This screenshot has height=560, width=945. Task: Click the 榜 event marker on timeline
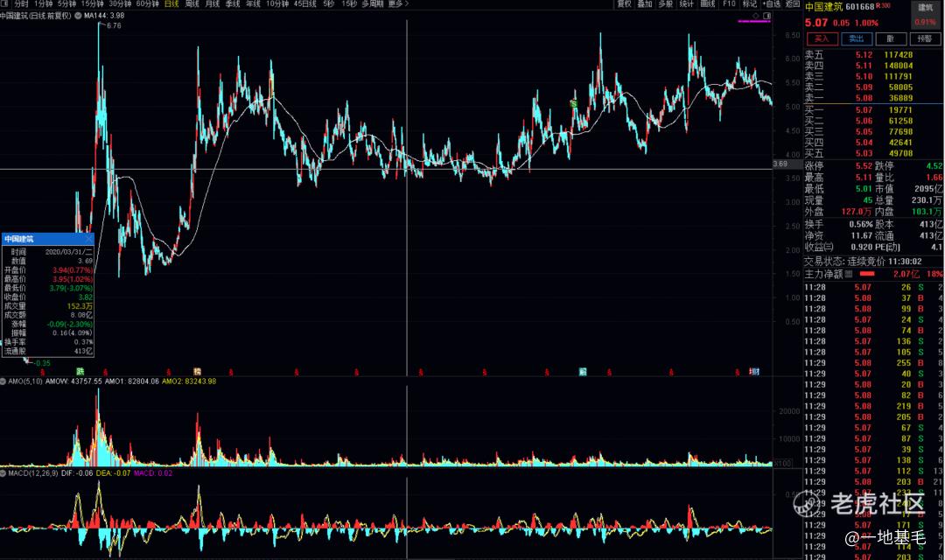click(197, 371)
